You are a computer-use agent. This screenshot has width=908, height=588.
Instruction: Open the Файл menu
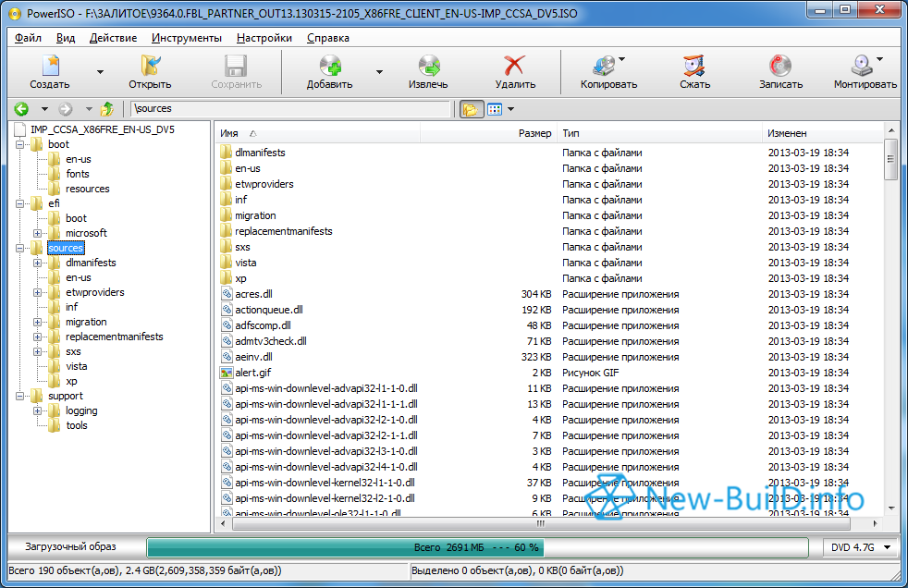tap(28, 38)
